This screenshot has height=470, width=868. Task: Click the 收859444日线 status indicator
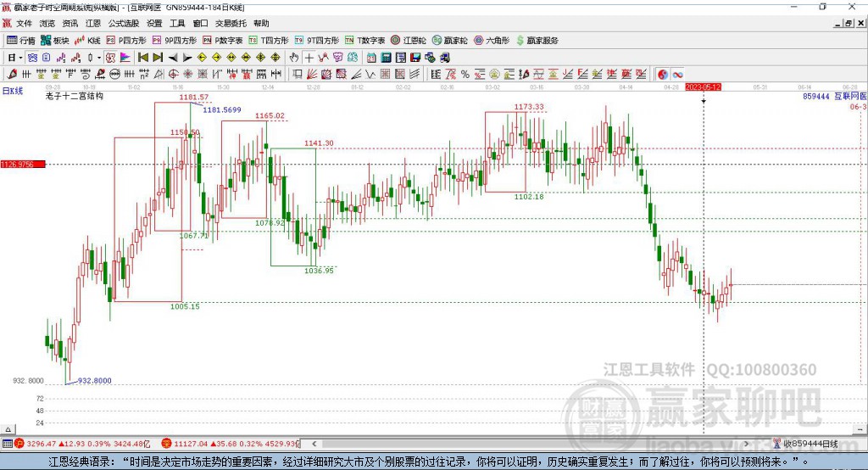(x=806, y=444)
